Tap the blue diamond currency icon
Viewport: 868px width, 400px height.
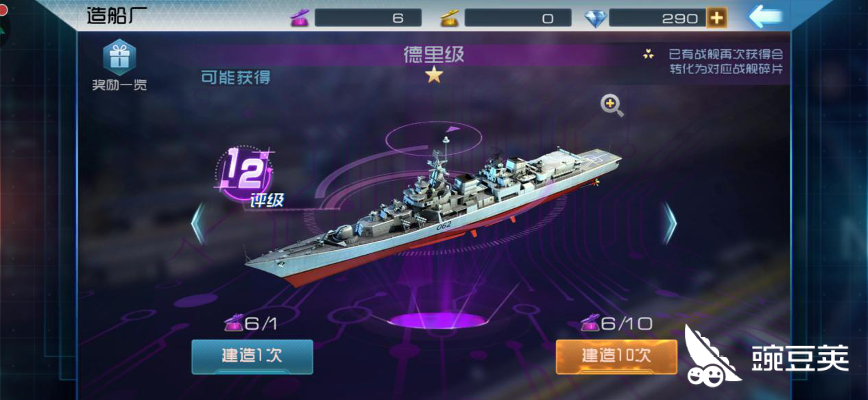pyautogui.click(x=596, y=18)
